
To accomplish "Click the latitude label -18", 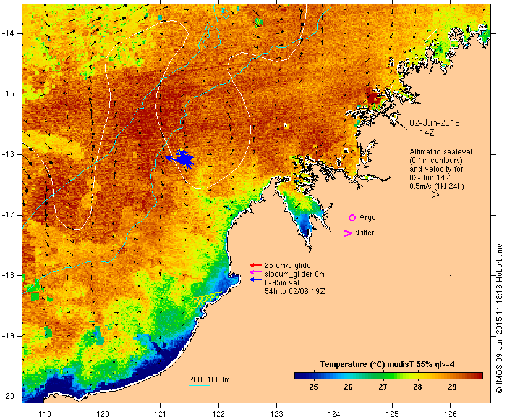I will point(8,275).
